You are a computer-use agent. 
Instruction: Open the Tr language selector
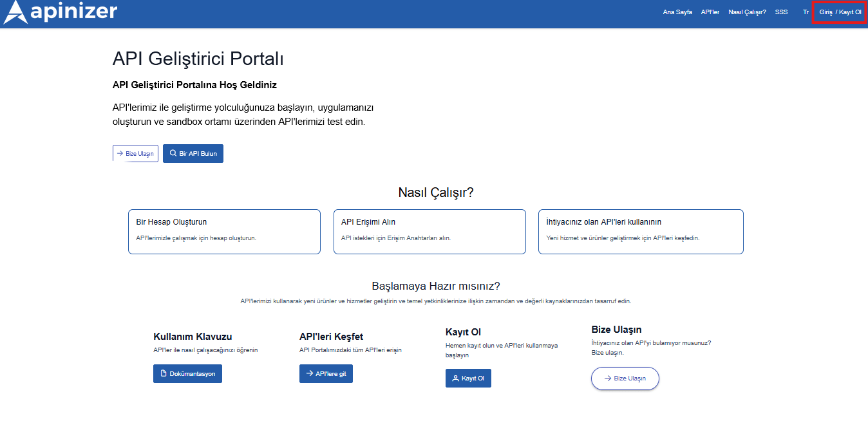point(806,12)
